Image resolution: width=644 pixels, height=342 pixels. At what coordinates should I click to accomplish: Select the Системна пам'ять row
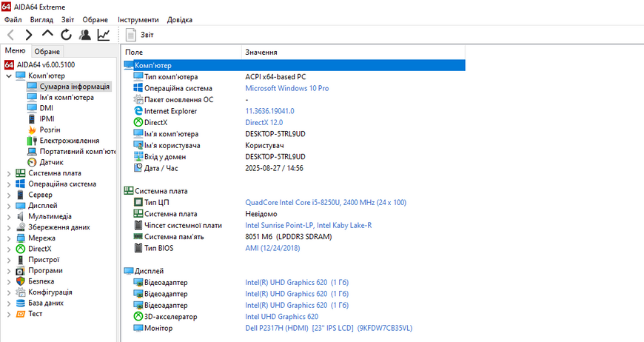point(294,237)
